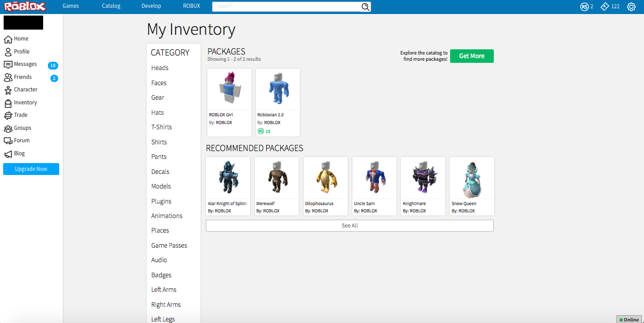Select the Audio category
Viewport: 644px width, 323px height.
click(159, 260)
